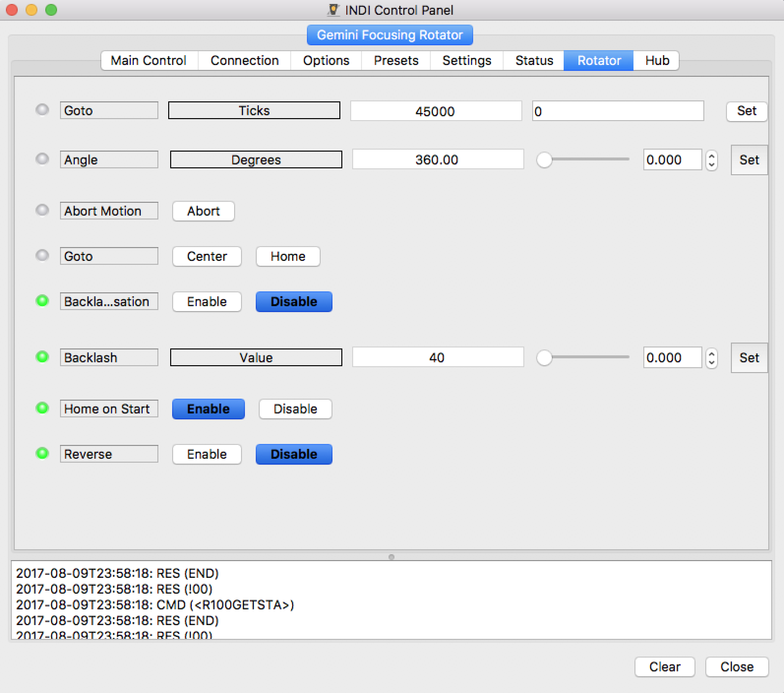784x693 pixels.
Task: Click the green Reverse status light
Action: point(42,453)
